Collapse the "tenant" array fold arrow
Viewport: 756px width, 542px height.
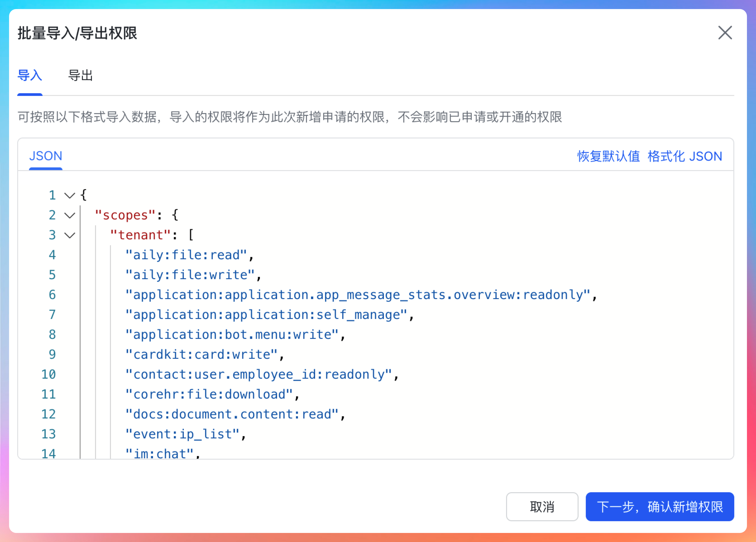click(x=70, y=235)
